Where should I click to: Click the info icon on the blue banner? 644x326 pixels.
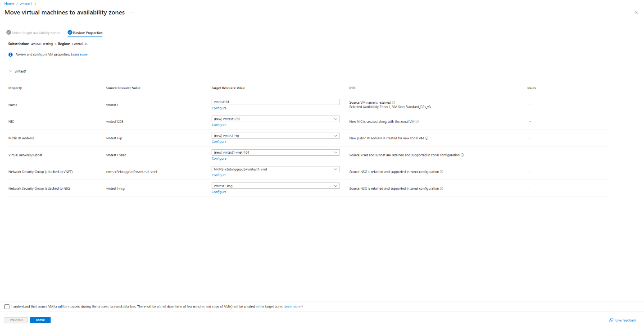(10, 54)
